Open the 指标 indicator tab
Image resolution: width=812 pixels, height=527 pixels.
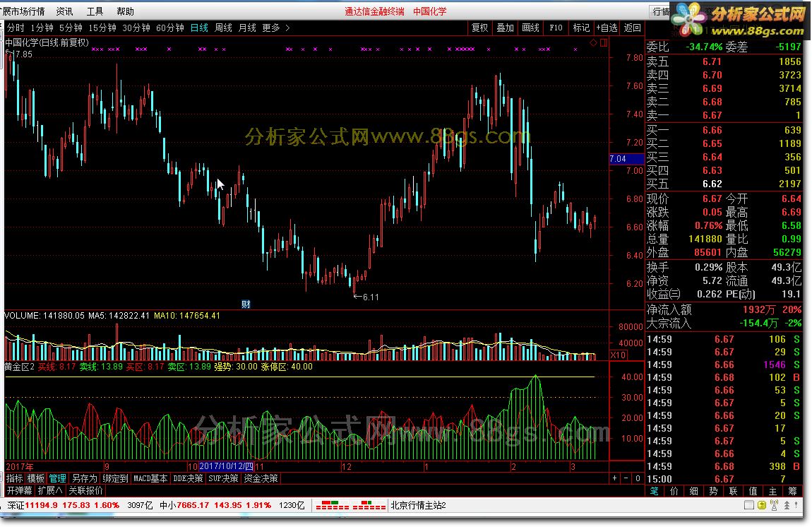pyautogui.click(x=15, y=478)
